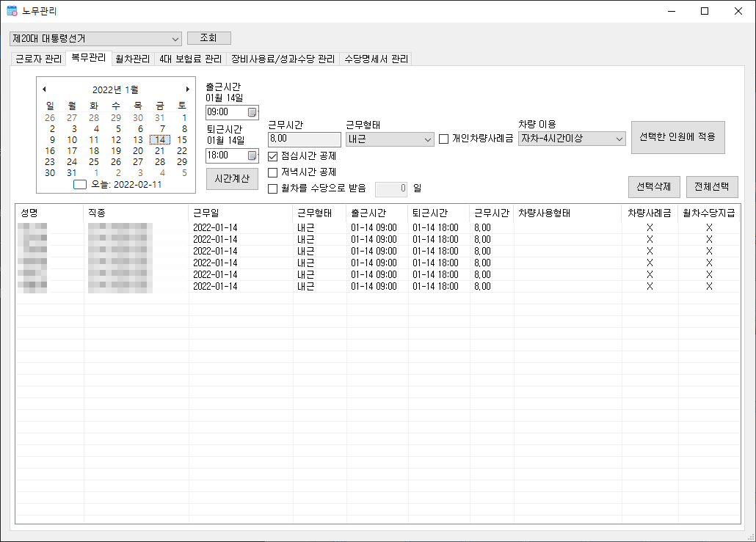Open the 월차관리 tab

tap(133, 59)
